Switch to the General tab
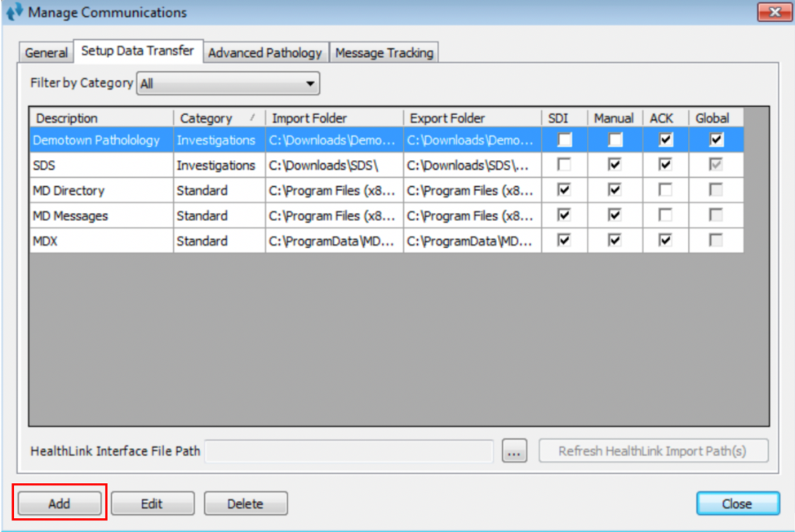Image resolution: width=795 pixels, height=532 pixels. pyautogui.click(x=47, y=53)
